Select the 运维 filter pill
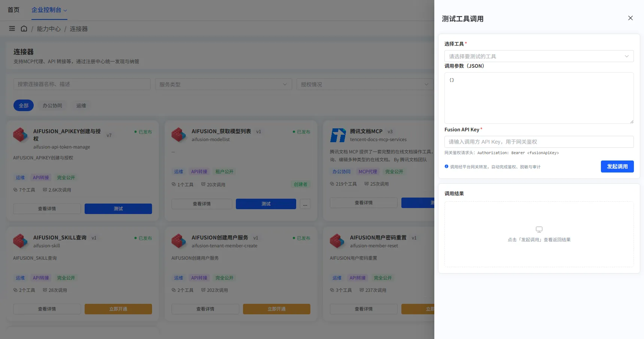 click(x=81, y=106)
